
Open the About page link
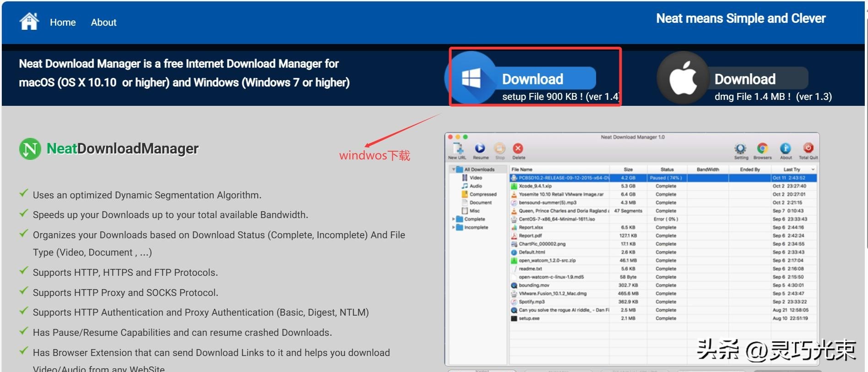(x=103, y=22)
